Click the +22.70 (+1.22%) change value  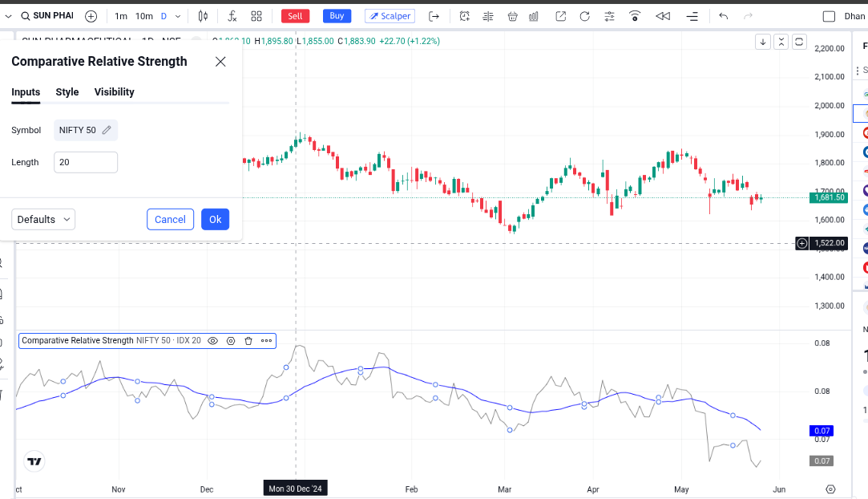(x=410, y=41)
